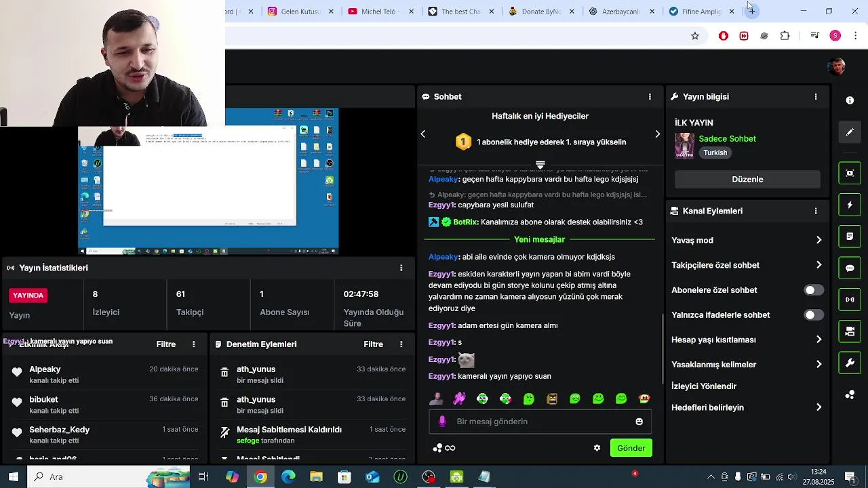
Task: Show hidden system tray icons
Action: 711,477
